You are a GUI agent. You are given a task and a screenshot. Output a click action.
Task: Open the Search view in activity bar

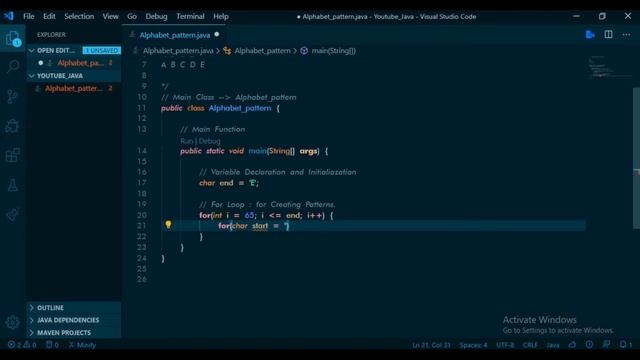coord(13,66)
